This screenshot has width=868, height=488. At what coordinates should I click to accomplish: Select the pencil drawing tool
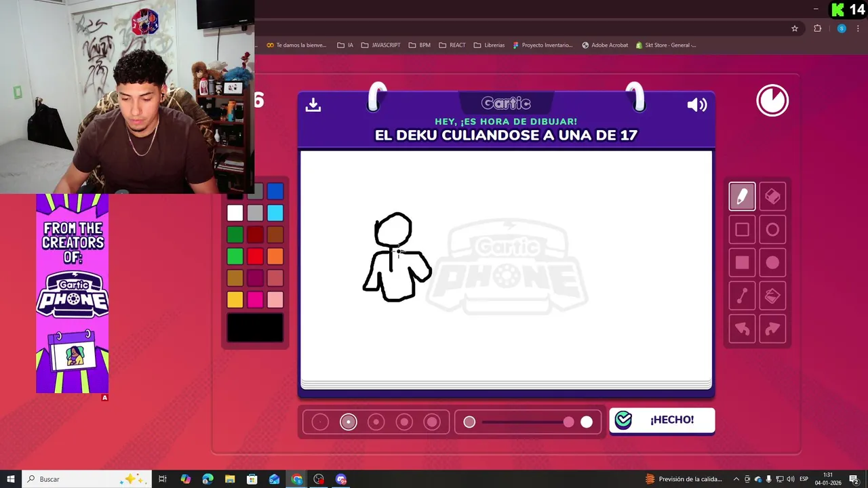tap(742, 197)
